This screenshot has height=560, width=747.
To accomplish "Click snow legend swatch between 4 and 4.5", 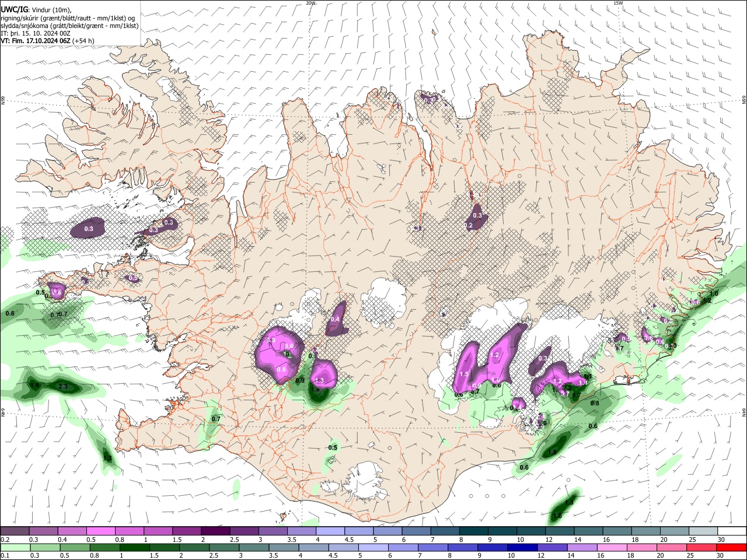I will pyautogui.click(x=330, y=531).
